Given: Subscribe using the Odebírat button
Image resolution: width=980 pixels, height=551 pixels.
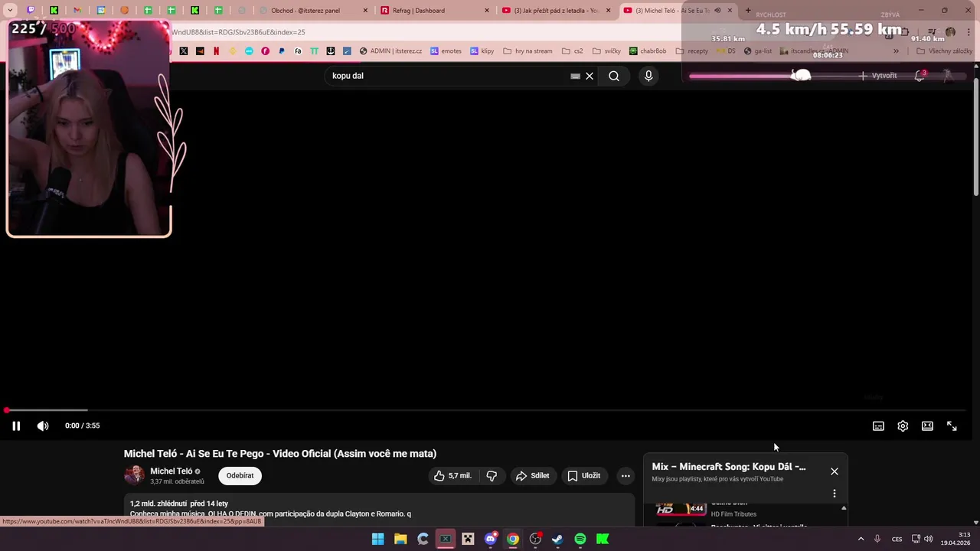Looking at the screenshot, I should (240, 476).
